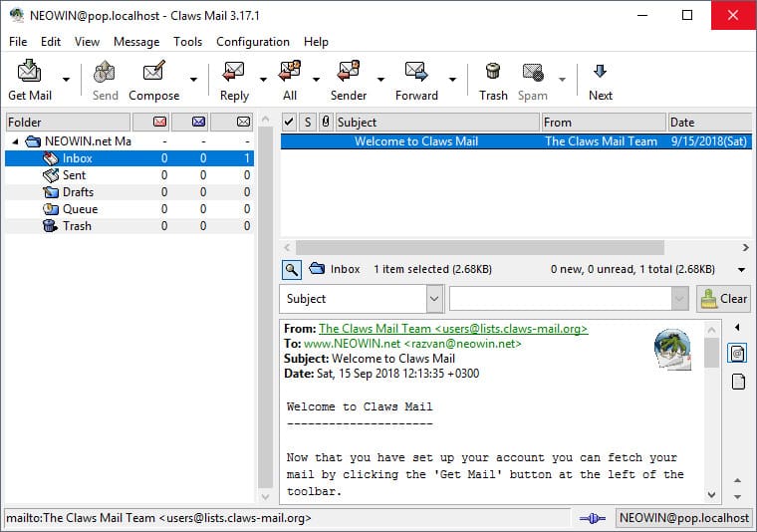757x532 pixels.
Task: Click the status S column header
Action: tap(308, 122)
